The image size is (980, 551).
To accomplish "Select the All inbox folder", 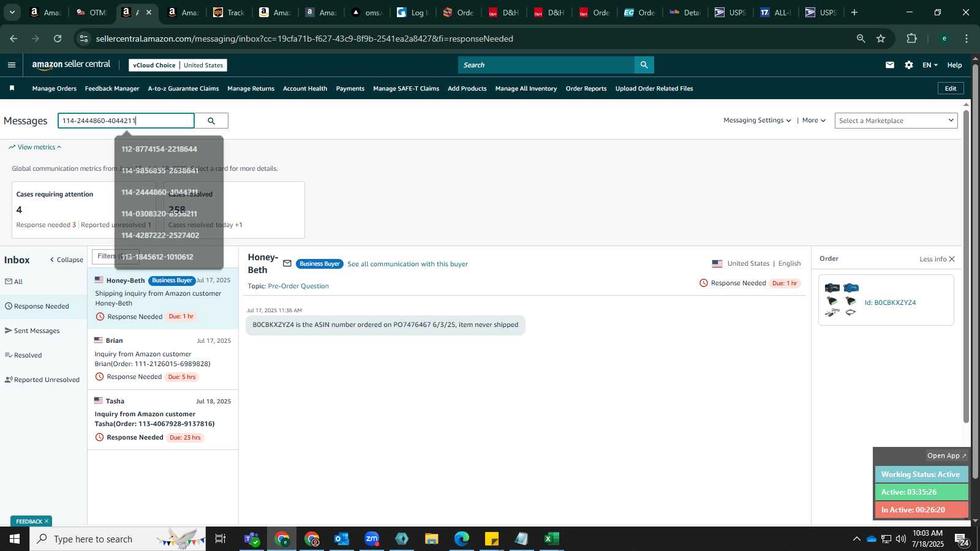I will point(14,282).
